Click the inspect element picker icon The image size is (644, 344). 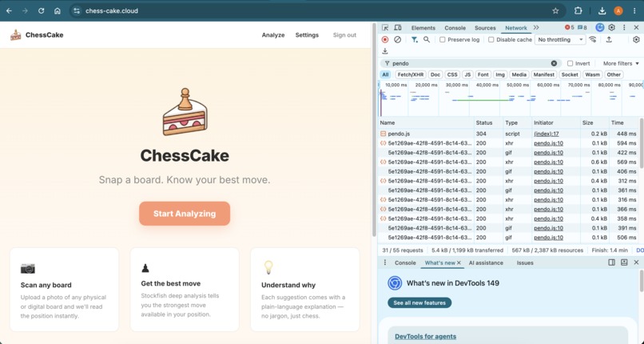[x=385, y=27]
